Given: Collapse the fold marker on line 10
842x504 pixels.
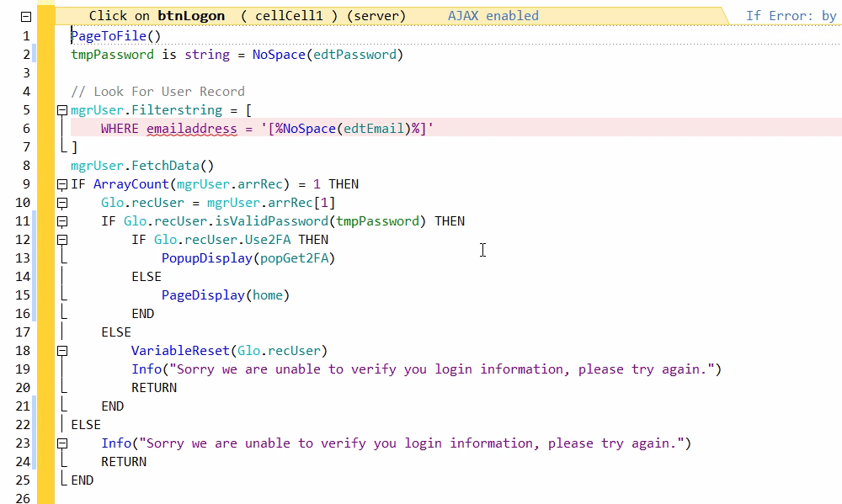Looking at the screenshot, I should pyautogui.click(x=61, y=203).
